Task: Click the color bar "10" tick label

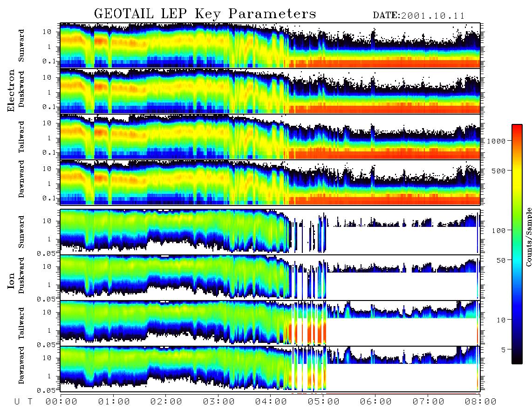Action: (x=501, y=320)
